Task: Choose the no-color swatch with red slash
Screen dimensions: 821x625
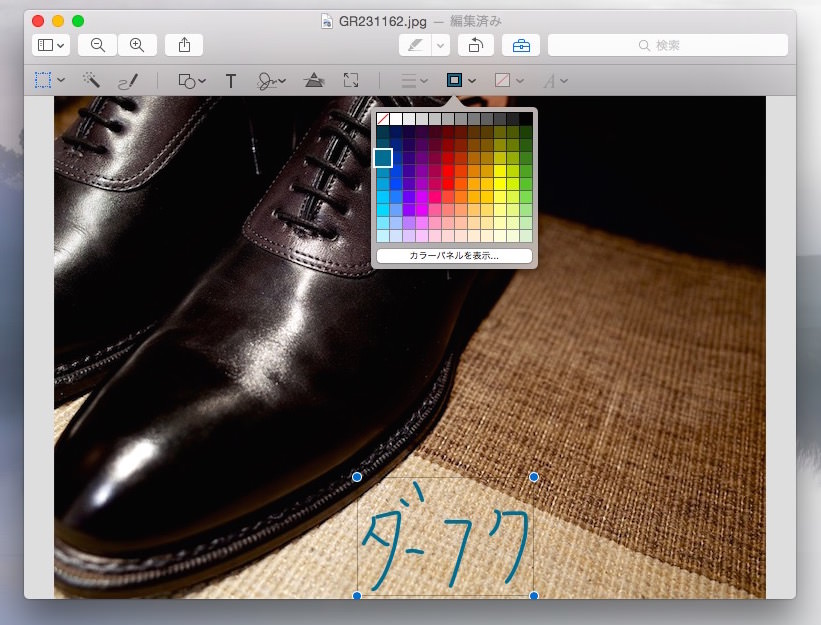Action: tap(383, 119)
